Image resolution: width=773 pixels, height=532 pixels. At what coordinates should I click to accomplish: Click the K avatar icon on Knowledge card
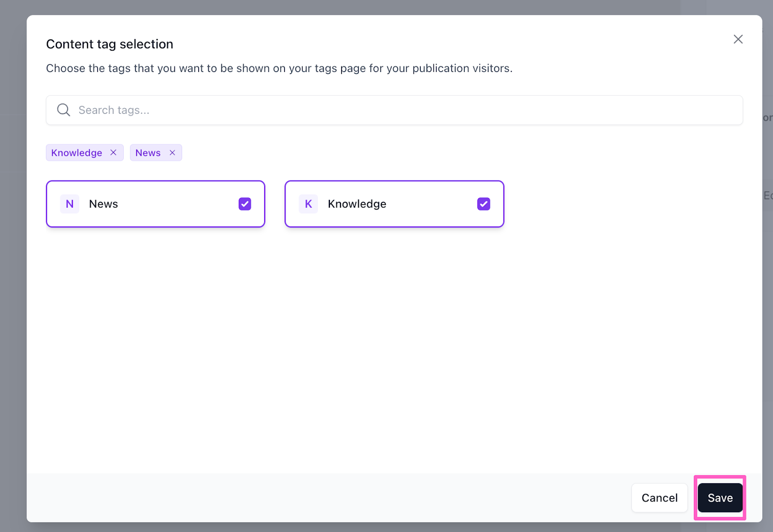pos(308,204)
